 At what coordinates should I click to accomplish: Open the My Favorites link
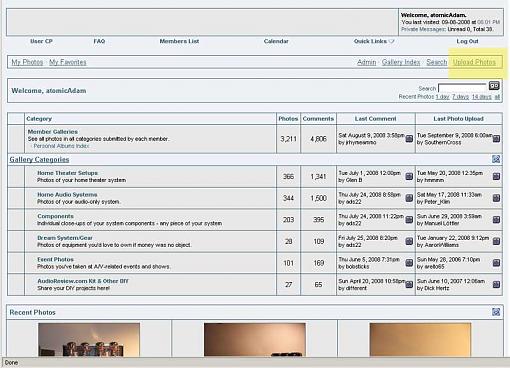(x=68, y=62)
